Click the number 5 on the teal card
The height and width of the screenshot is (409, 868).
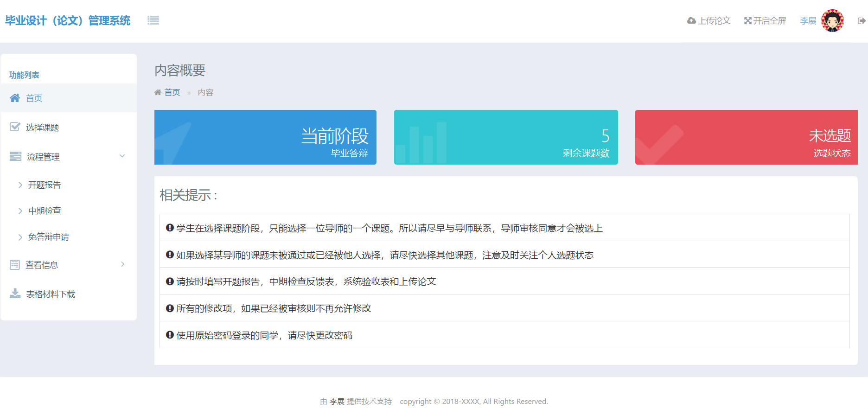click(605, 136)
